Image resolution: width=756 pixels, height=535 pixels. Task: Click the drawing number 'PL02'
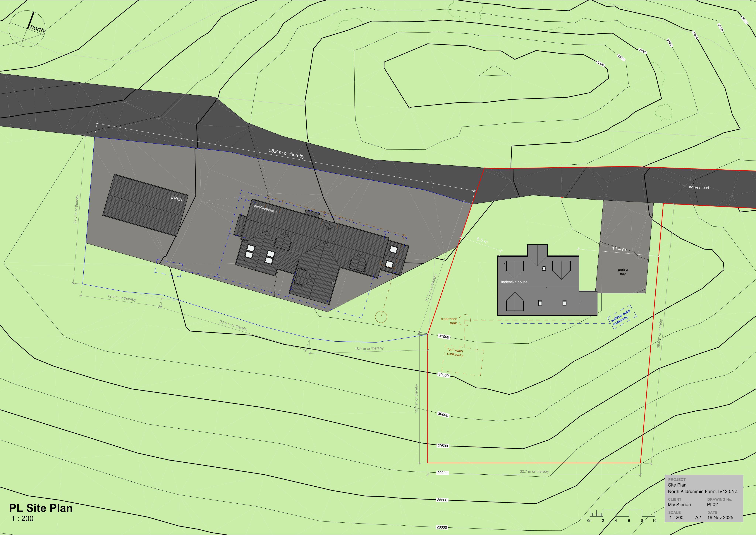713,504
